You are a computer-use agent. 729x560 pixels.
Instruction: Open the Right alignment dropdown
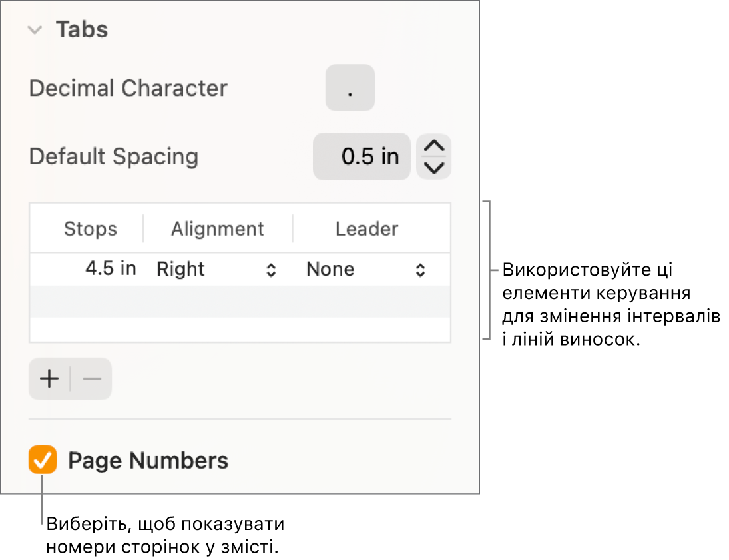[x=216, y=270]
